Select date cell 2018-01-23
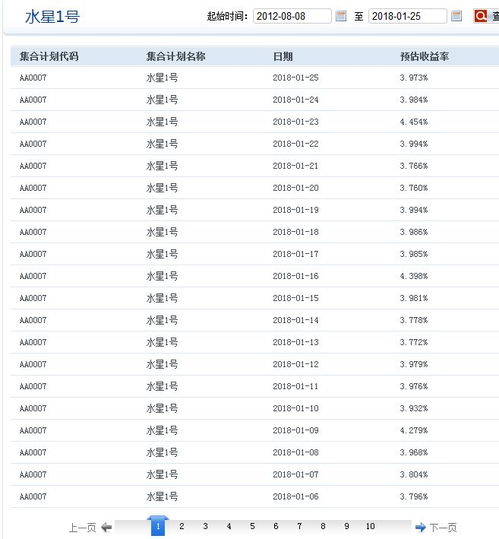 click(296, 122)
